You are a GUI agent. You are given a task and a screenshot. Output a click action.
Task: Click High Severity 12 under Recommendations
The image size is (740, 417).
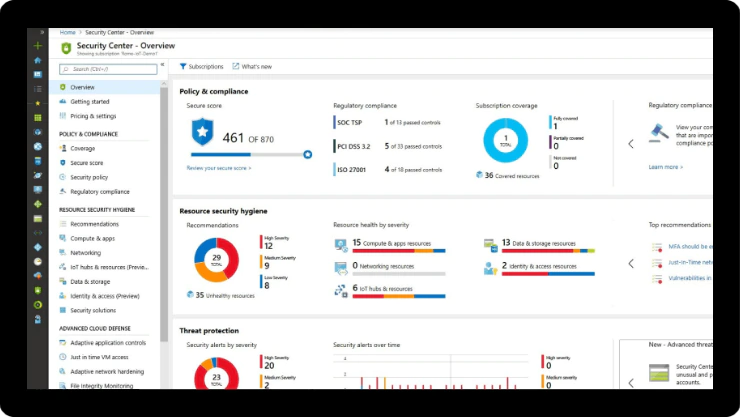(275, 242)
